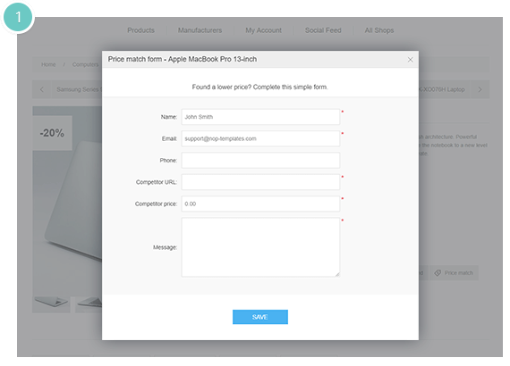Click the -20% discount badge

point(52,133)
